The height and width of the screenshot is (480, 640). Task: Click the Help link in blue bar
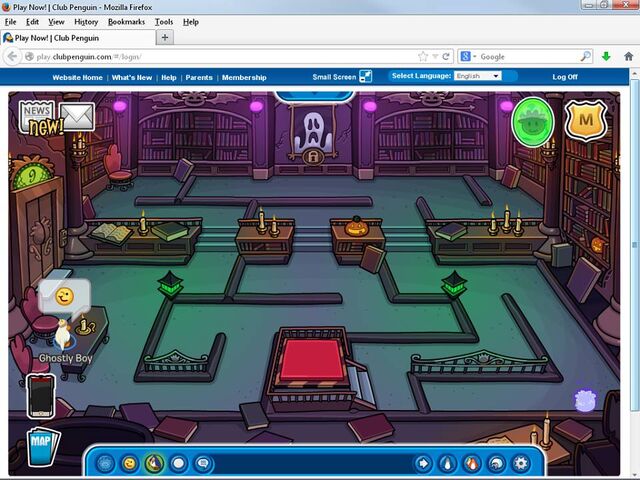(169, 77)
